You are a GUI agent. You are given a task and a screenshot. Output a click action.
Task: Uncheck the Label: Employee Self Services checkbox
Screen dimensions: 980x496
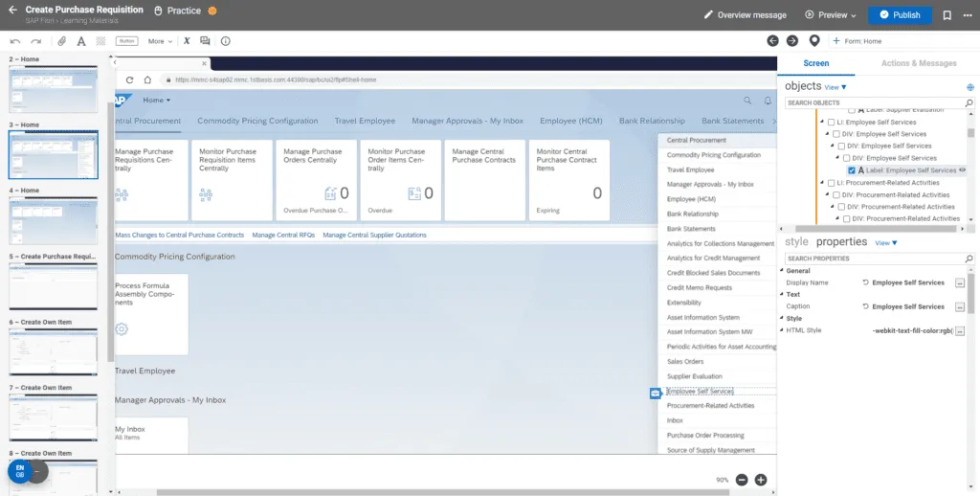853,169
